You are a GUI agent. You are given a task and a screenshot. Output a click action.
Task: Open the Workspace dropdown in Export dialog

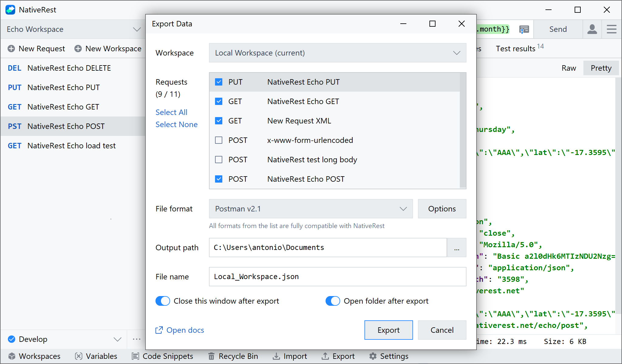(x=338, y=53)
